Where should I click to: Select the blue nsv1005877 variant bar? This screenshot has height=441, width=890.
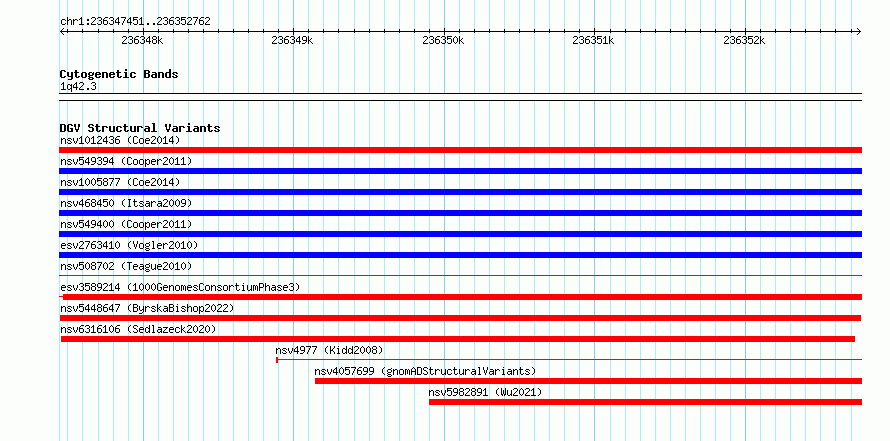(460, 192)
